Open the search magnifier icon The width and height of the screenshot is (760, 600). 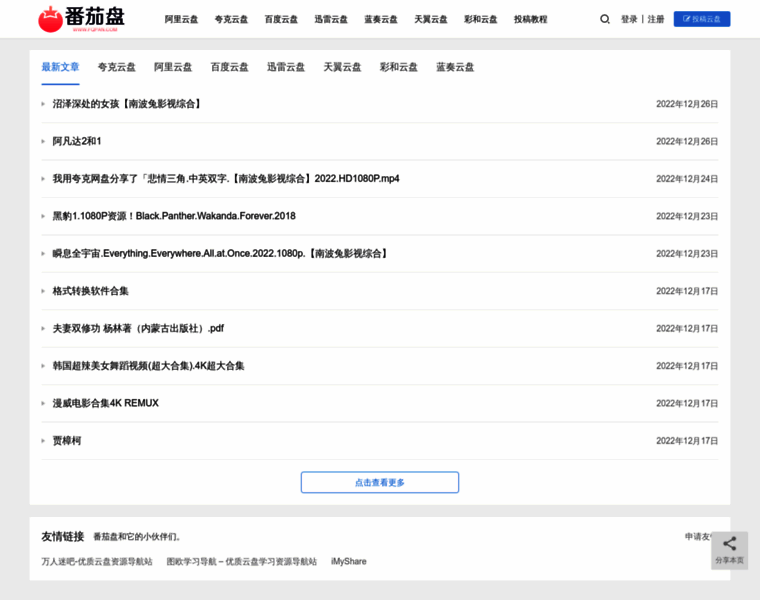coord(604,19)
